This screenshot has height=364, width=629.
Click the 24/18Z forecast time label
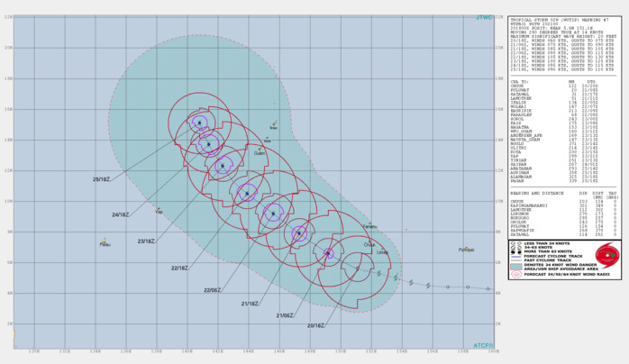coord(121,214)
